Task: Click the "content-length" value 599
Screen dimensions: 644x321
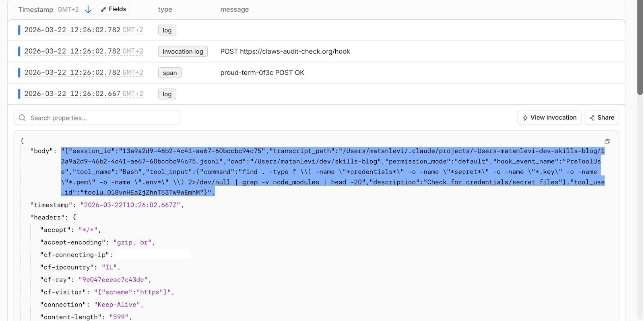Action: click(x=119, y=317)
